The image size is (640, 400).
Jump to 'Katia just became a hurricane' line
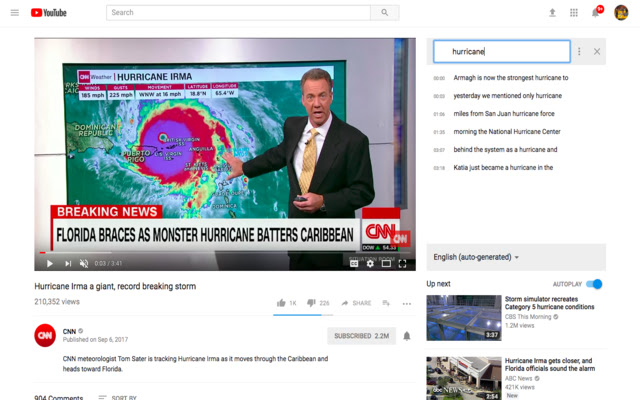(x=503, y=168)
